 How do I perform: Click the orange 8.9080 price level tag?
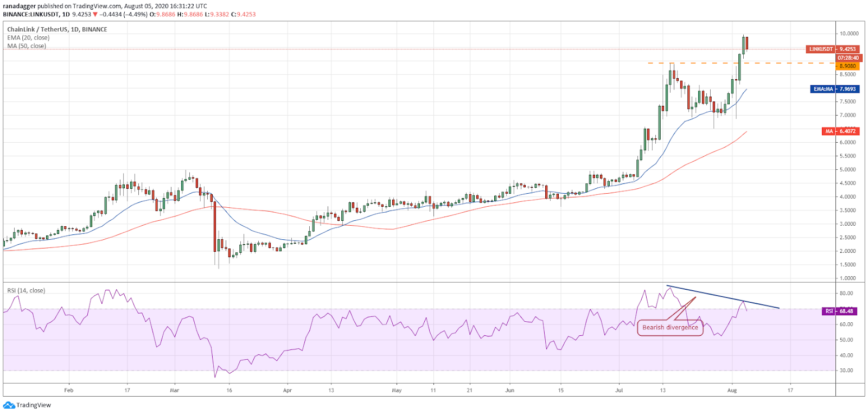(x=847, y=66)
